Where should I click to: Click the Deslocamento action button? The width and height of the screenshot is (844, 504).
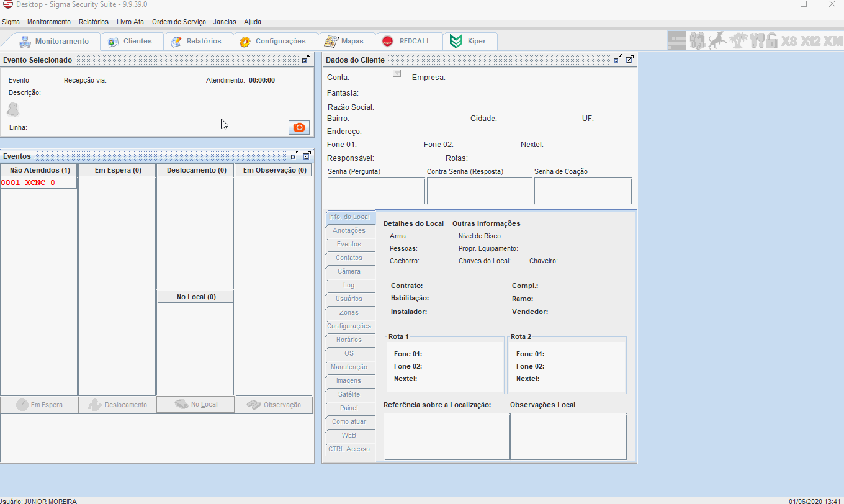pos(117,405)
